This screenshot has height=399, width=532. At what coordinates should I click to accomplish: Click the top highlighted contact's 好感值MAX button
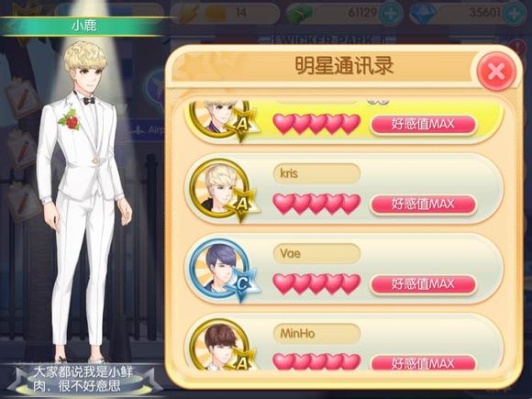423,124
